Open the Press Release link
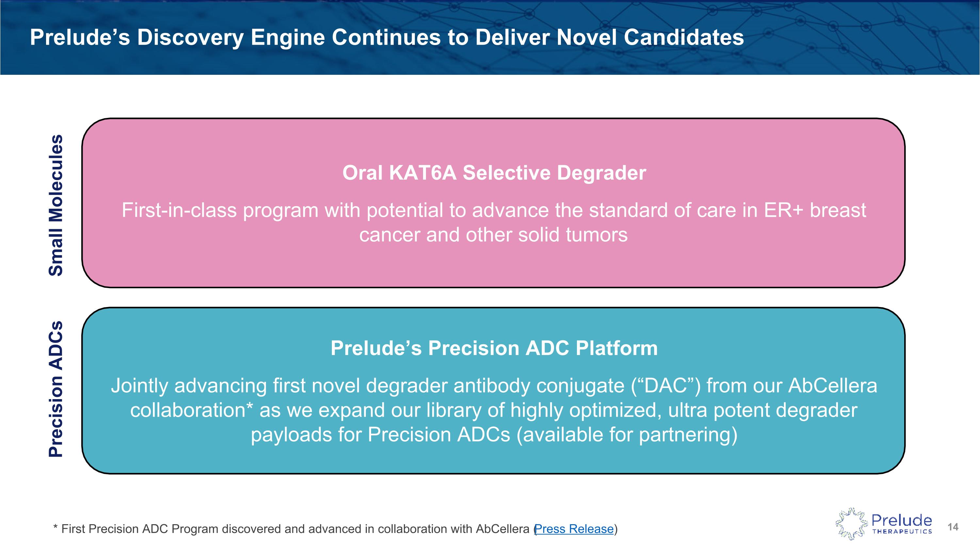The width and height of the screenshot is (980, 551). click(574, 529)
